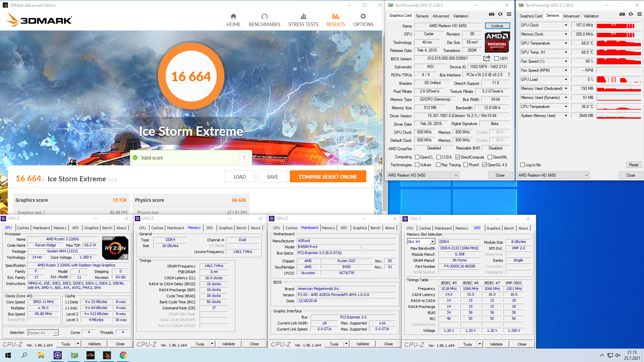Click the GPU Load sensor graph
644x362 pixels.
(619, 79)
